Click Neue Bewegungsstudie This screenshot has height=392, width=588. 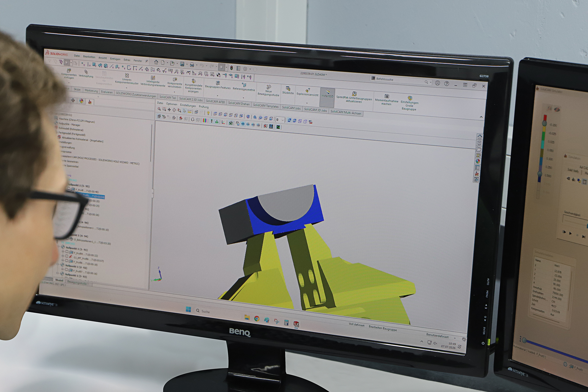coord(268,91)
